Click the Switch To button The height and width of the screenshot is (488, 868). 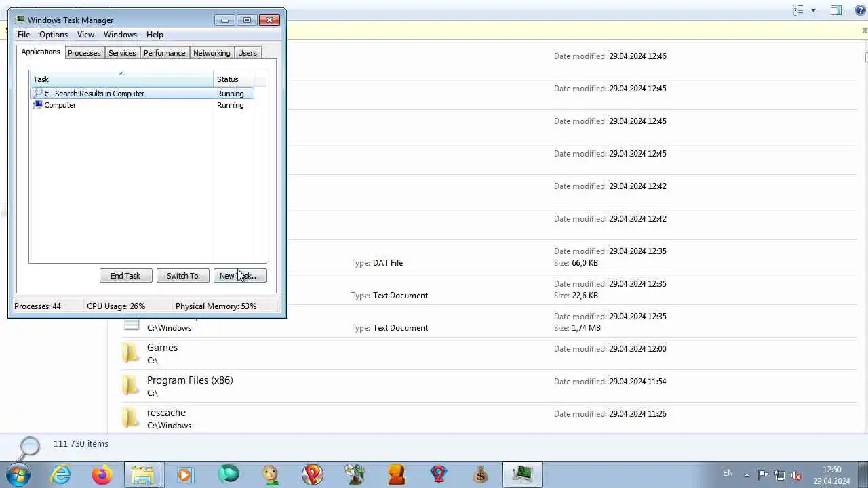point(182,276)
